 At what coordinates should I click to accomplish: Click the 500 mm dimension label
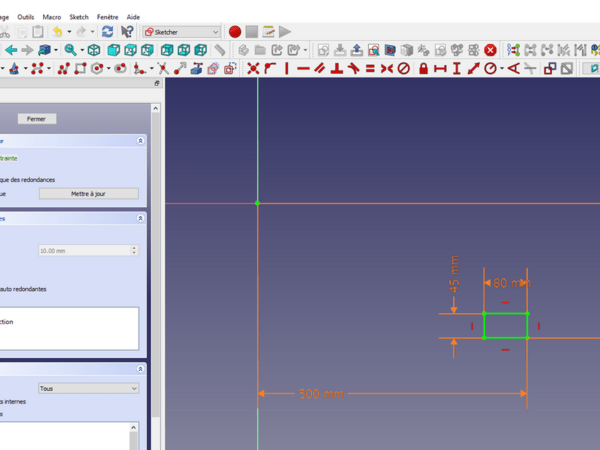click(x=321, y=394)
